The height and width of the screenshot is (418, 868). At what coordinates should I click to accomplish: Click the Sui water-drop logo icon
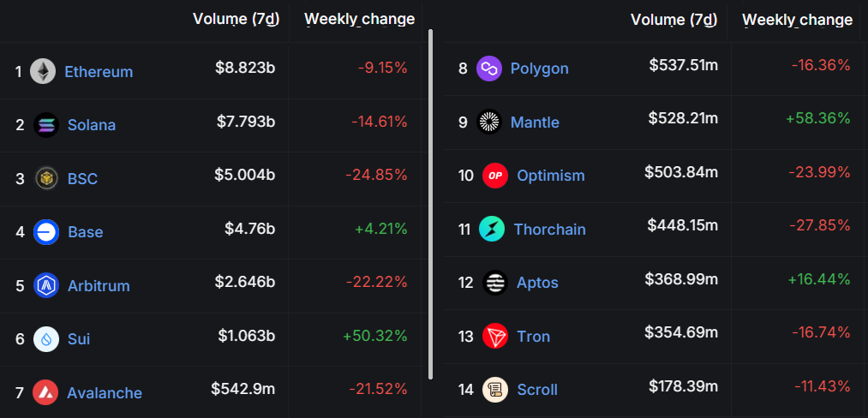(46, 339)
